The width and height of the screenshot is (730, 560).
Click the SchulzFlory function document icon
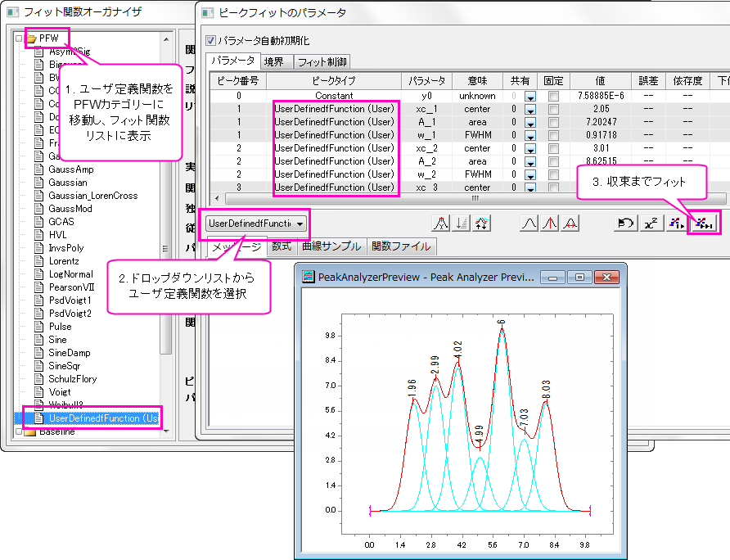pyautogui.click(x=39, y=379)
